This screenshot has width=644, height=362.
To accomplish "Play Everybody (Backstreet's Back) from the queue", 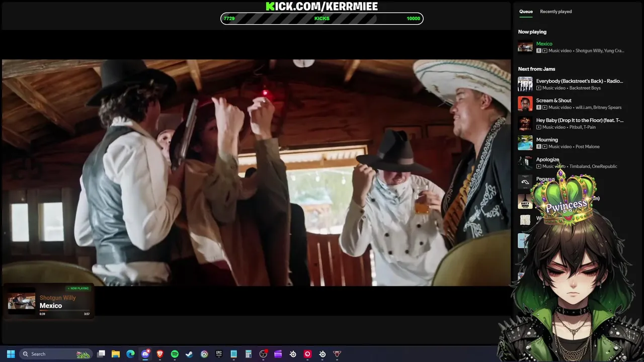I will coord(579,81).
